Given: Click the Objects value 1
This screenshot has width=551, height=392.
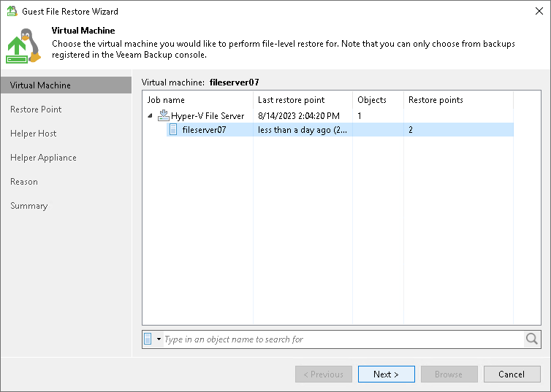Looking at the screenshot, I should point(360,116).
